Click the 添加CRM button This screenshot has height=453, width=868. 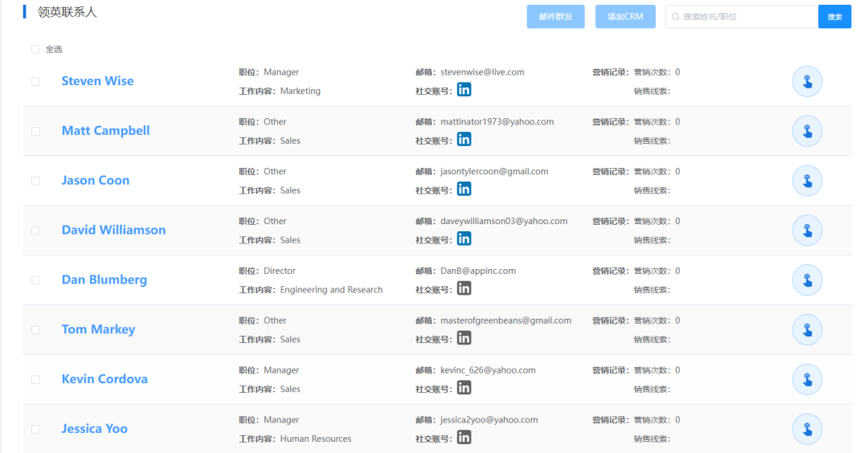tap(625, 17)
